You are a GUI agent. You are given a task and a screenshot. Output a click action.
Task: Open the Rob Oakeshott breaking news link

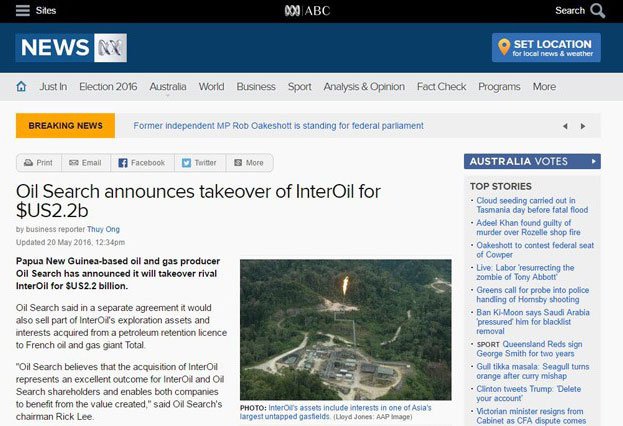[279, 126]
